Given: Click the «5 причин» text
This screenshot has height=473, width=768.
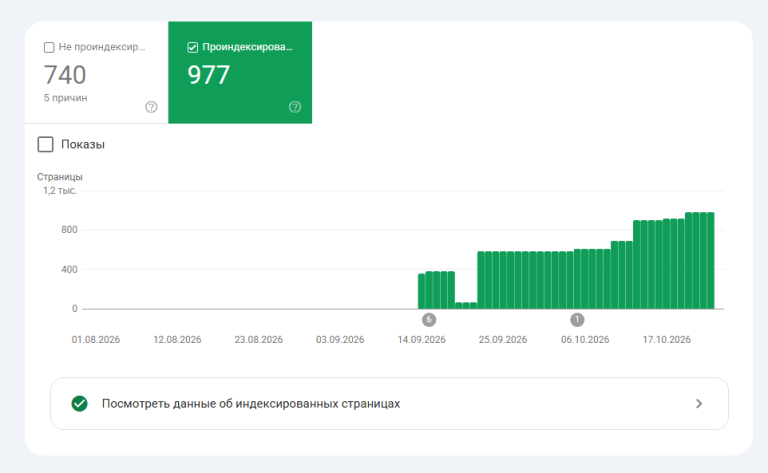Looking at the screenshot, I should pos(66,98).
